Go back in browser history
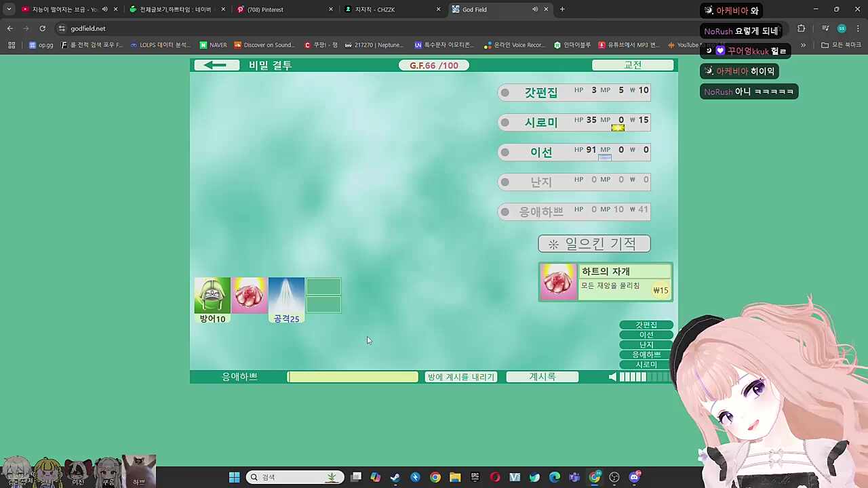Screen dimensions: 868x488 click(x=9, y=28)
